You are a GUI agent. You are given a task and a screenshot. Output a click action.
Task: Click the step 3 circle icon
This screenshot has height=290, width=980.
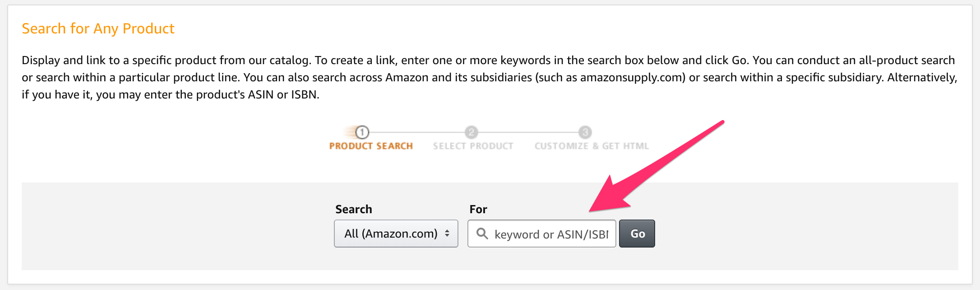click(585, 132)
